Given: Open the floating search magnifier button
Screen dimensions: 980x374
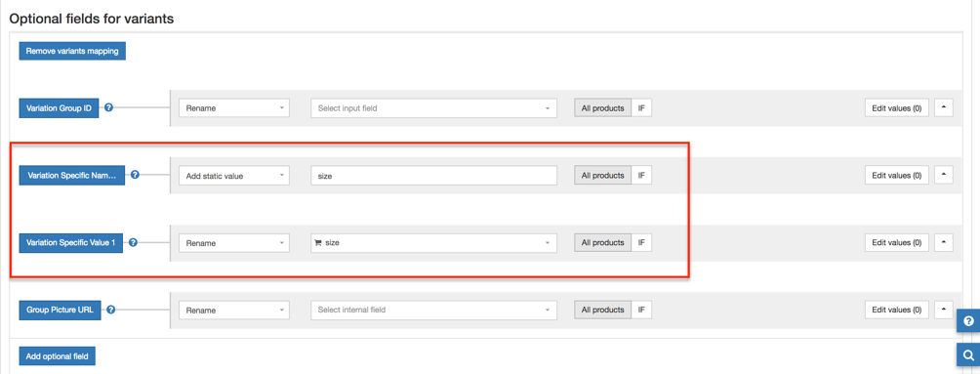Looking at the screenshot, I should pyautogui.click(x=968, y=354).
